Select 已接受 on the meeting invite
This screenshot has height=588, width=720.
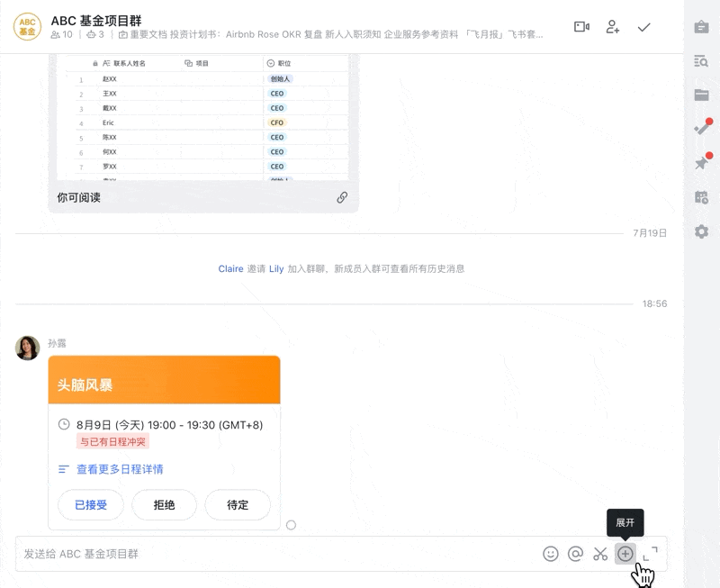coord(91,504)
